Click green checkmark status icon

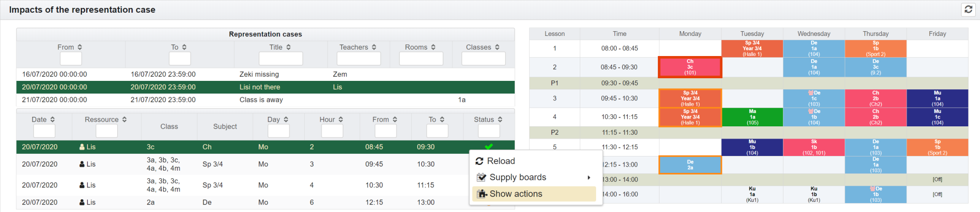click(489, 146)
